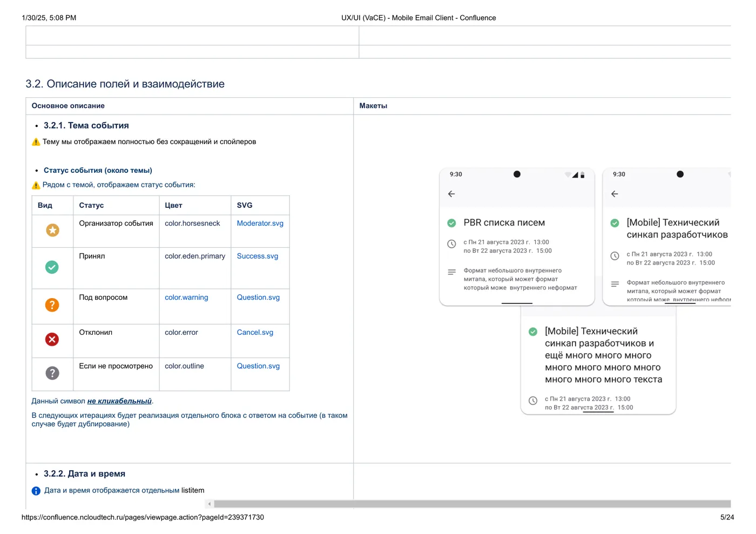Click the green checkmark Accepted status icon in table

pyautogui.click(x=52, y=267)
